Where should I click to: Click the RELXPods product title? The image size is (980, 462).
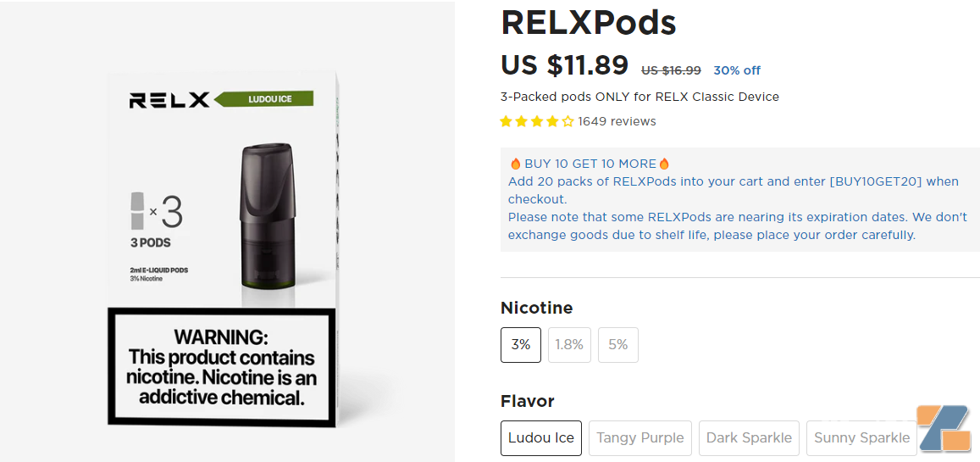pos(588,23)
